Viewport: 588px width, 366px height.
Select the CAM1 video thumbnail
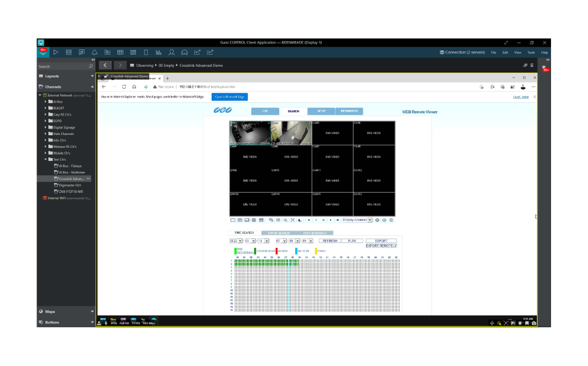(250, 133)
